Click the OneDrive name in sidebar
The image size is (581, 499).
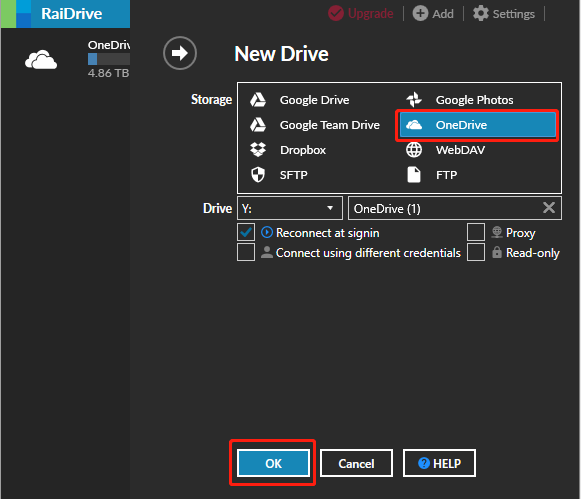[109, 45]
